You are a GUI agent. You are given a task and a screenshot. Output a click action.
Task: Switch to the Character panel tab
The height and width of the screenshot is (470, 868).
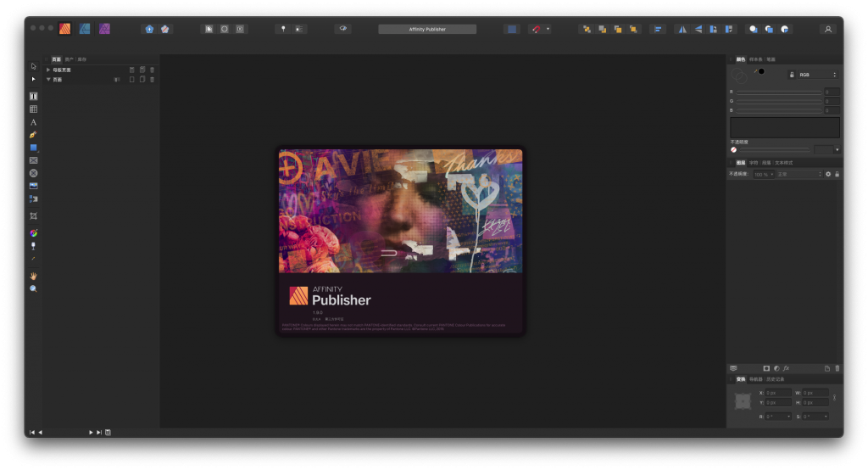pos(754,163)
